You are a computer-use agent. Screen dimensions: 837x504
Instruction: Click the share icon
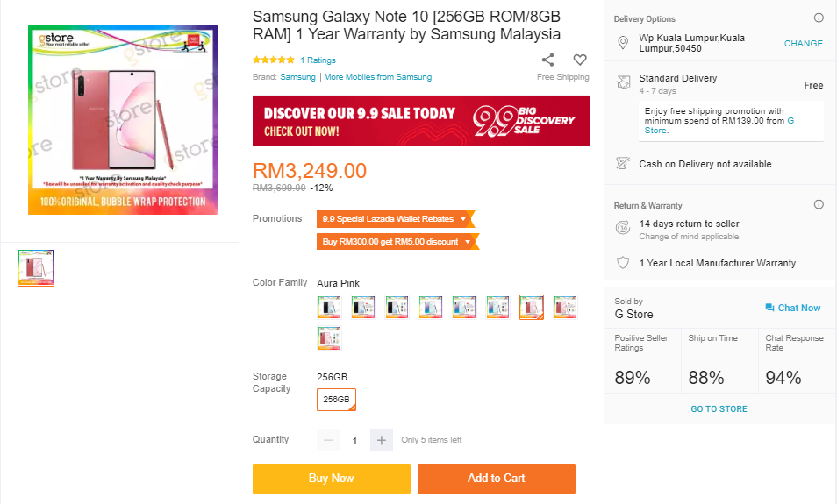coord(547,60)
